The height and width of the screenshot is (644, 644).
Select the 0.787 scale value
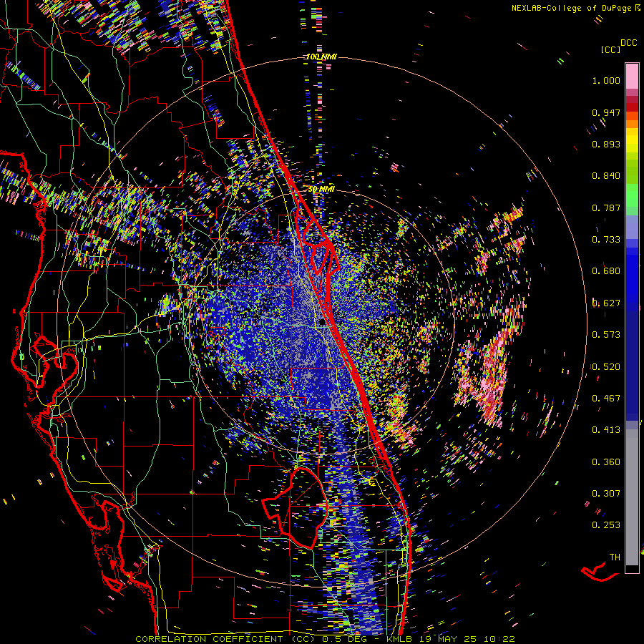(x=606, y=208)
